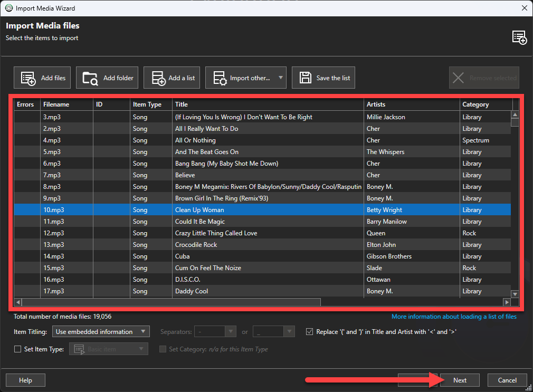The height and width of the screenshot is (392, 533).
Task: Enable the Set Item Type checkbox
Action: click(17, 349)
